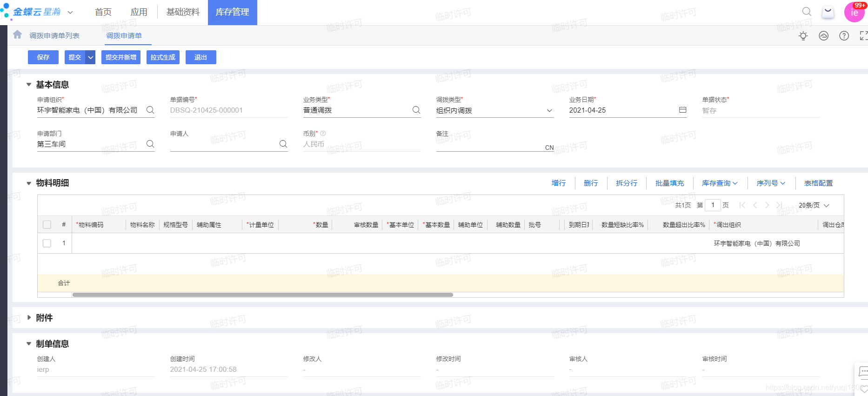This screenshot has width=868, height=396.
Task: Click 增行 to add a row
Action: [x=559, y=183]
